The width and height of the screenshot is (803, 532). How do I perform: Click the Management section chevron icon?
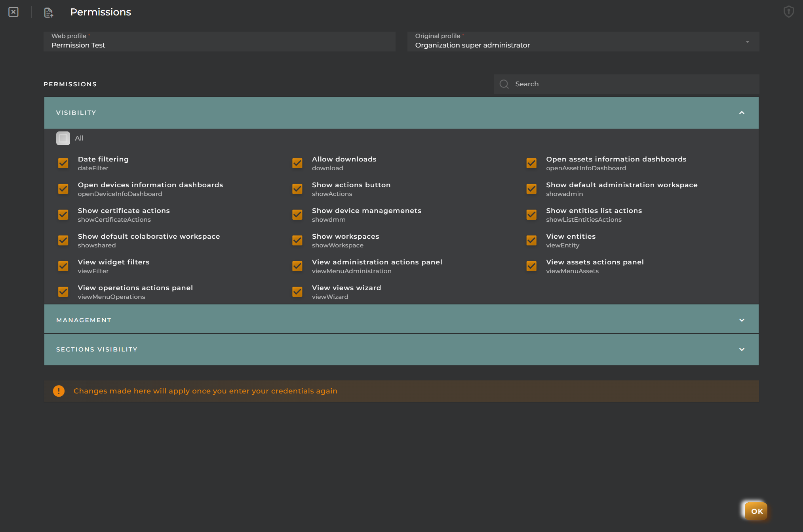click(x=742, y=320)
